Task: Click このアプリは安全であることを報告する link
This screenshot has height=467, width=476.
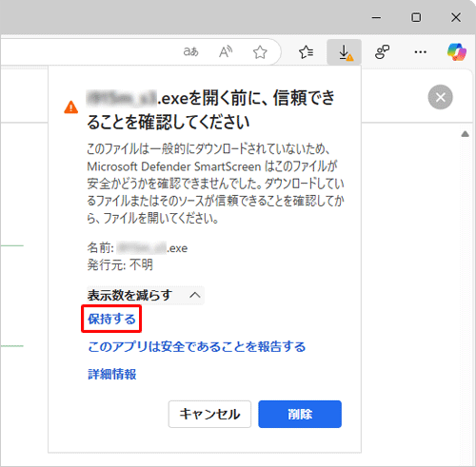Action: [x=197, y=346]
